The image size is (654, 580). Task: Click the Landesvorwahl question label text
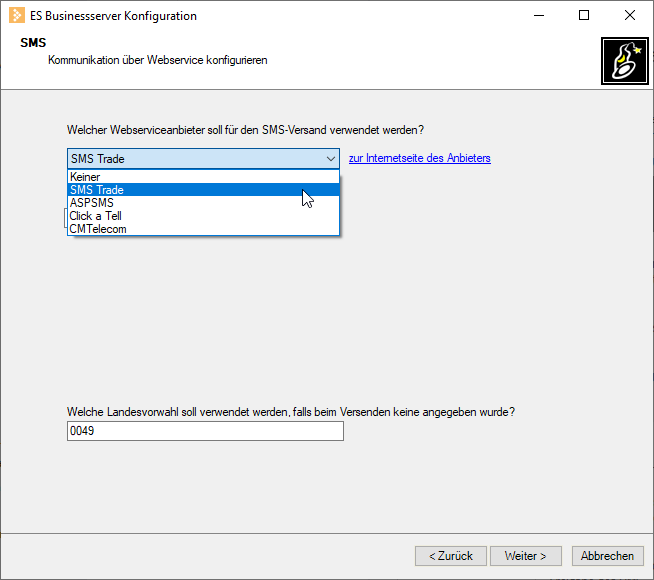tap(291, 412)
